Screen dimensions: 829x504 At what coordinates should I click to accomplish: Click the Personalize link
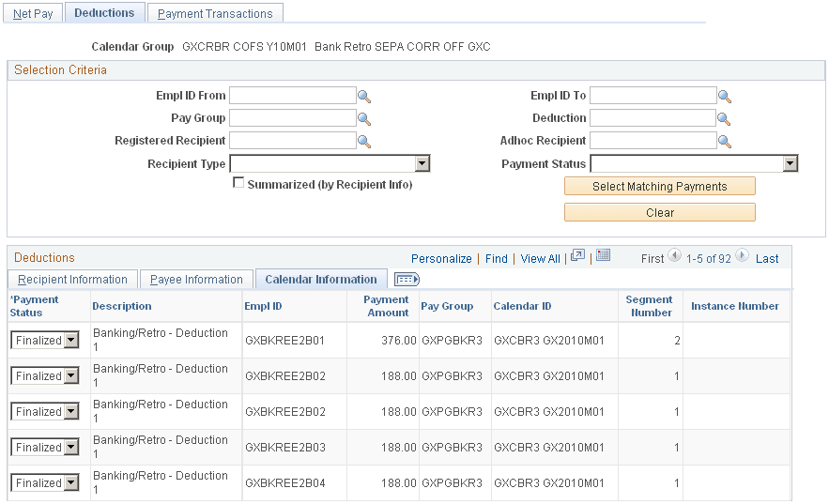(x=441, y=259)
